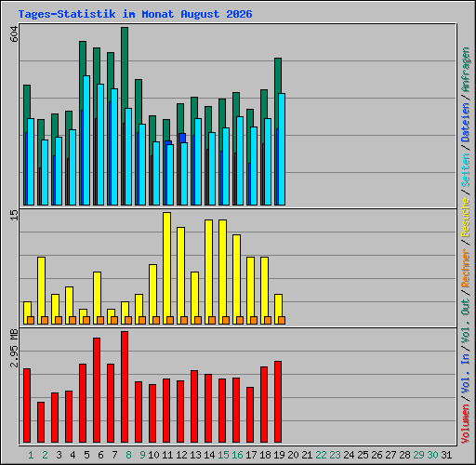Click day label '11' on the x-axis

pyautogui.click(x=167, y=455)
